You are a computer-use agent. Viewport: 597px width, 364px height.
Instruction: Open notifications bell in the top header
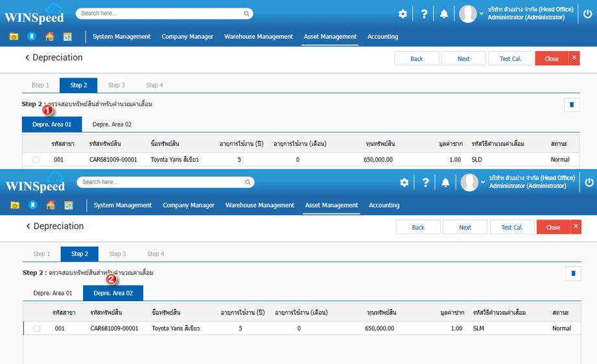coord(444,14)
